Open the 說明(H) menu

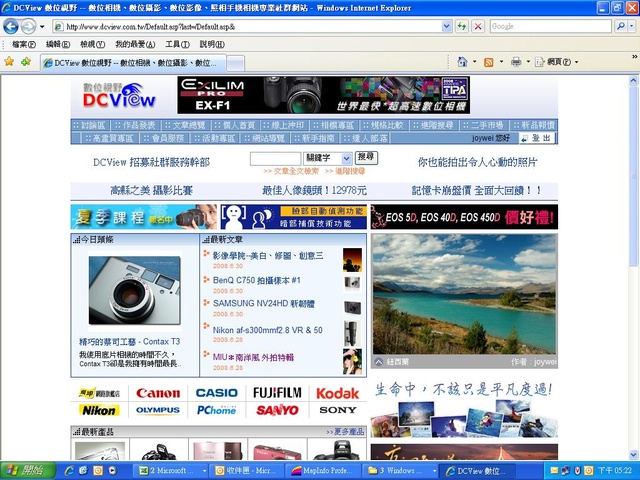(212, 44)
